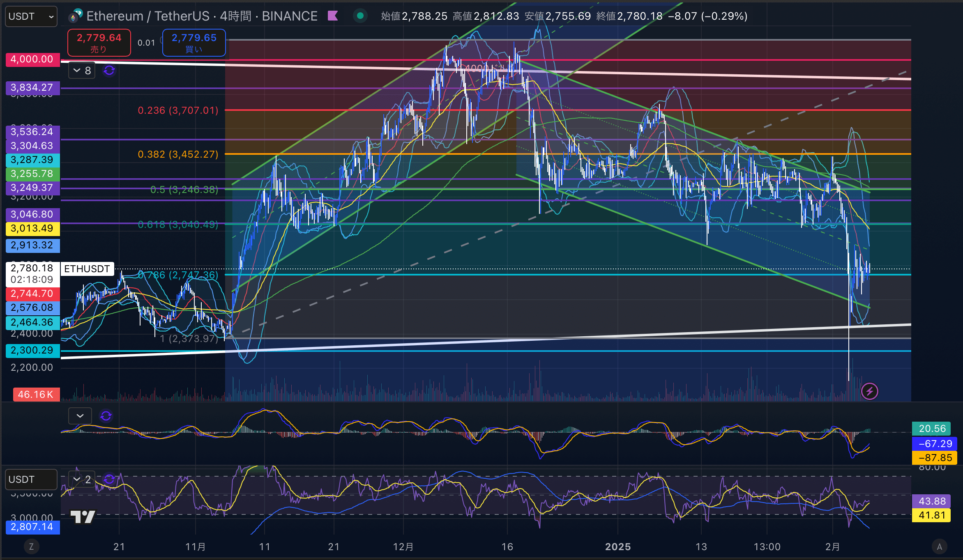
Task: Click the green market status dot
Action: coord(360,16)
